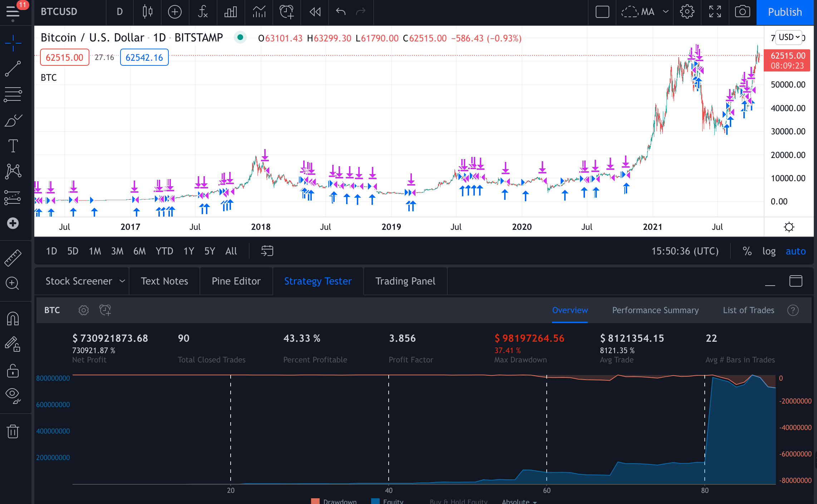Click the red 62515.00 sell price box
Screen dimensions: 817x504
pos(64,57)
